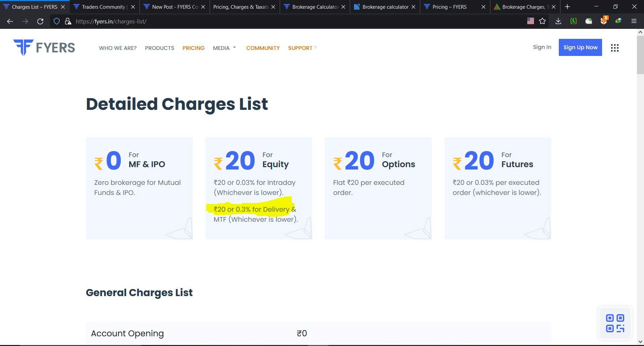Open Firefox hamburger application menu
644x346 pixels.
tap(634, 21)
